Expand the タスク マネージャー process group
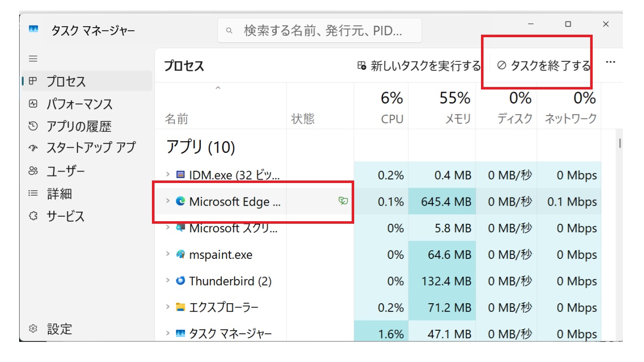Viewport: 644px width, 362px height. coord(168,333)
